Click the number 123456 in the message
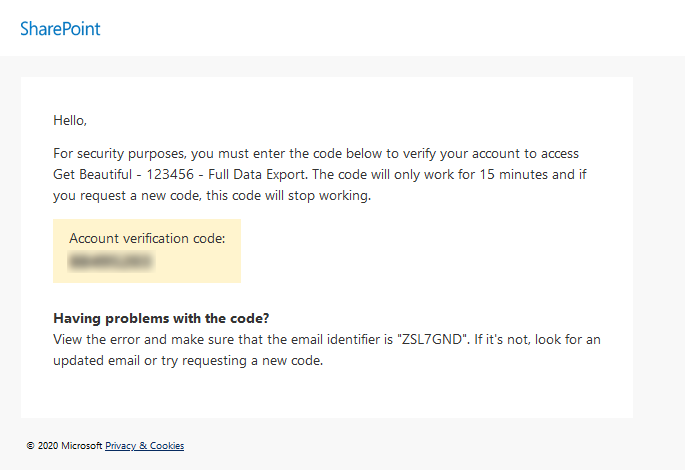 170,174
